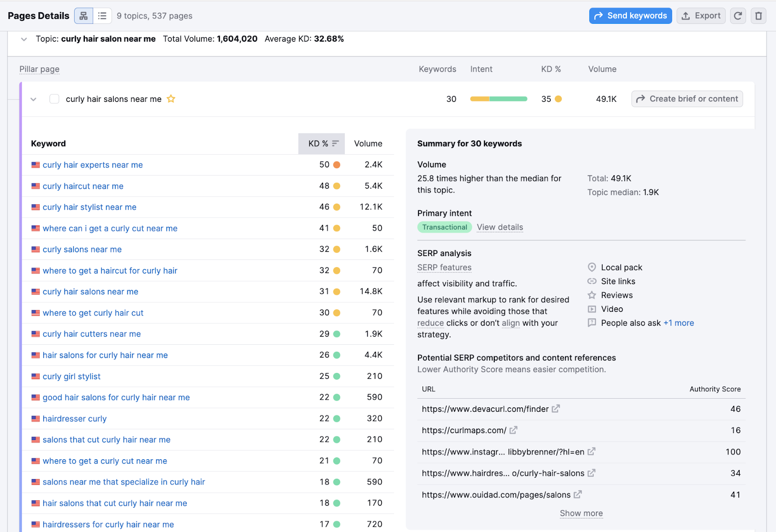The height and width of the screenshot is (532, 776).
Task: View details of primary intent
Action: pyautogui.click(x=500, y=227)
